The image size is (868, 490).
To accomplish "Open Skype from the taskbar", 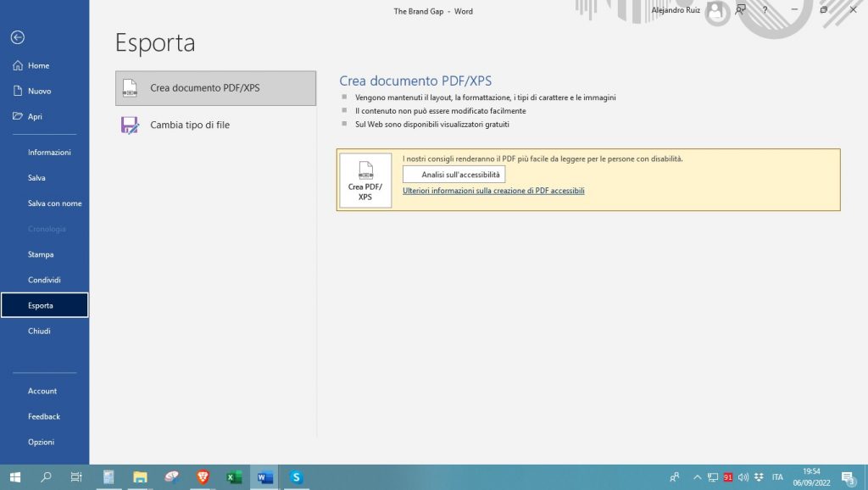I will 296,477.
